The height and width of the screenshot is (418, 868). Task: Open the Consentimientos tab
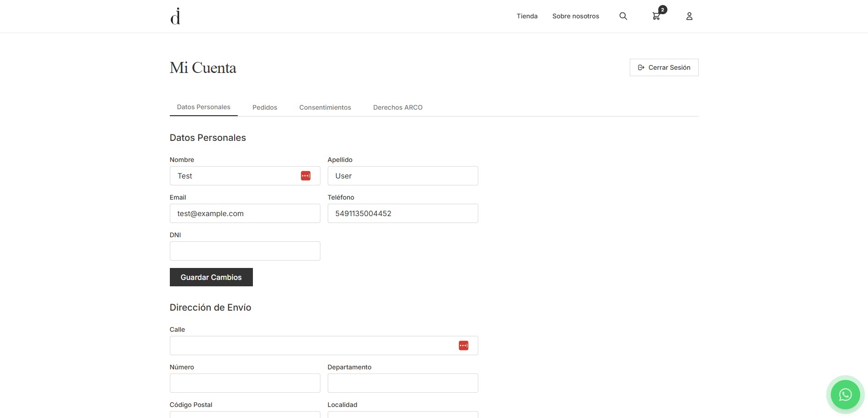(325, 107)
